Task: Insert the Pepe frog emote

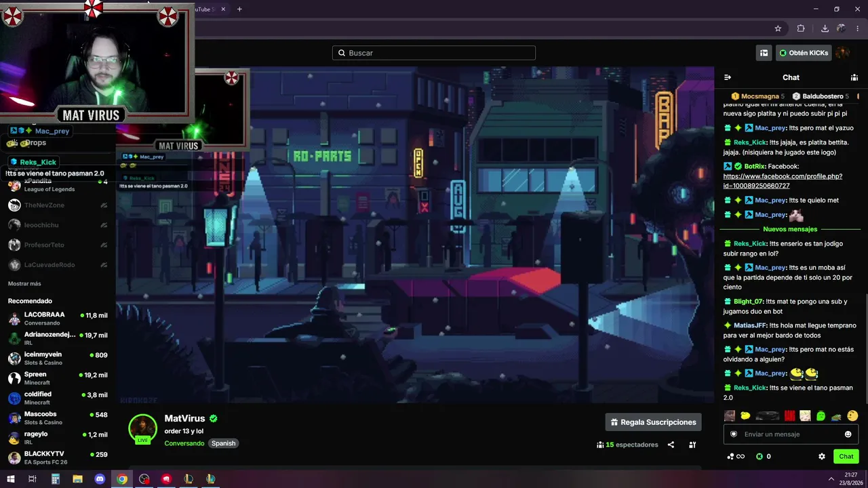Action: [x=837, y=416]
